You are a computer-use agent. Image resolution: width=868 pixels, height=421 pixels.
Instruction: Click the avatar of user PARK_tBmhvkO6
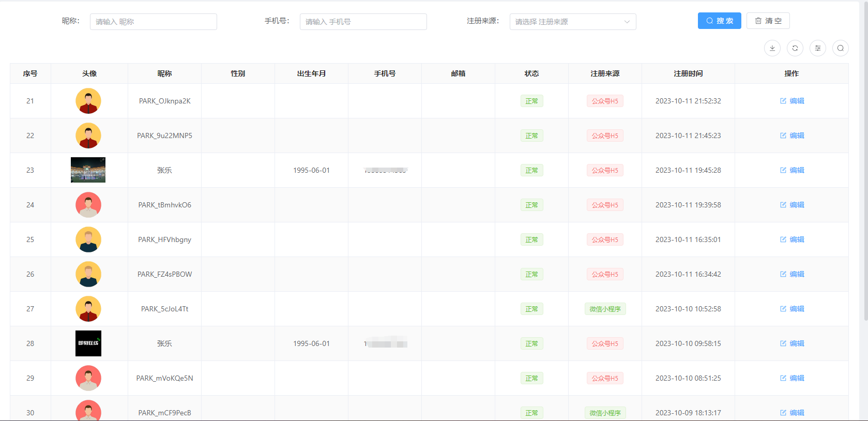click(88, 205)
